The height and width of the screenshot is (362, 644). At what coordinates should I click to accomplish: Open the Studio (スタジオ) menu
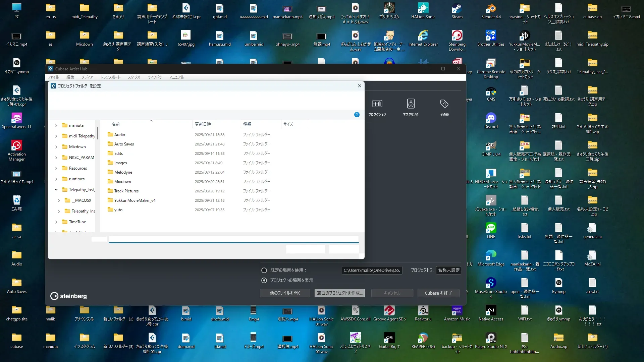point(134,77)
